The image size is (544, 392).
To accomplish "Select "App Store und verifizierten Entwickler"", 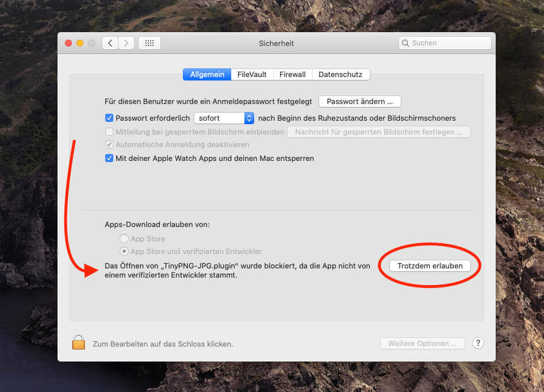I will [x=124, y=251].
